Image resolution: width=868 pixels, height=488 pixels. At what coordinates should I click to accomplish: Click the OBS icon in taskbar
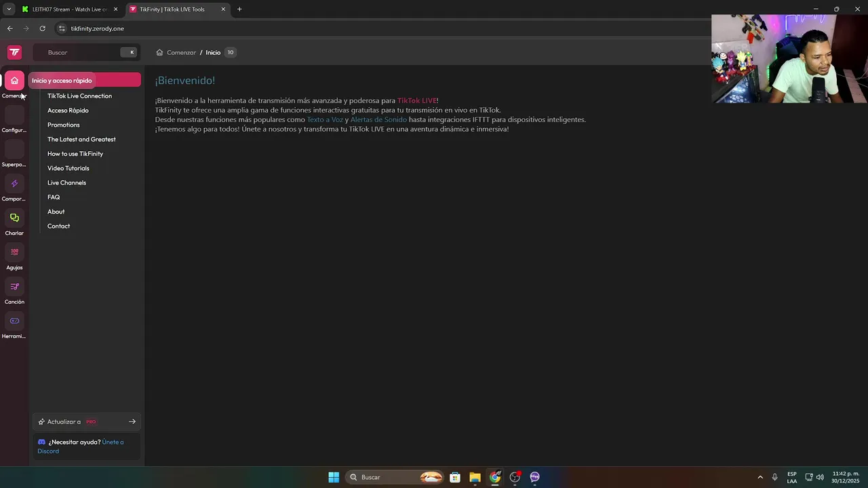coord(515,477)
